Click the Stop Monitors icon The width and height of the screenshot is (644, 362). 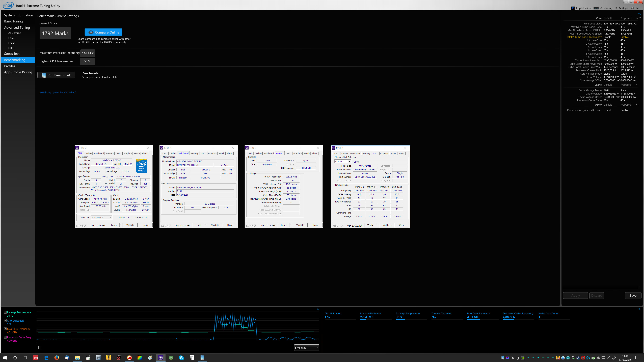pos(573,8)
